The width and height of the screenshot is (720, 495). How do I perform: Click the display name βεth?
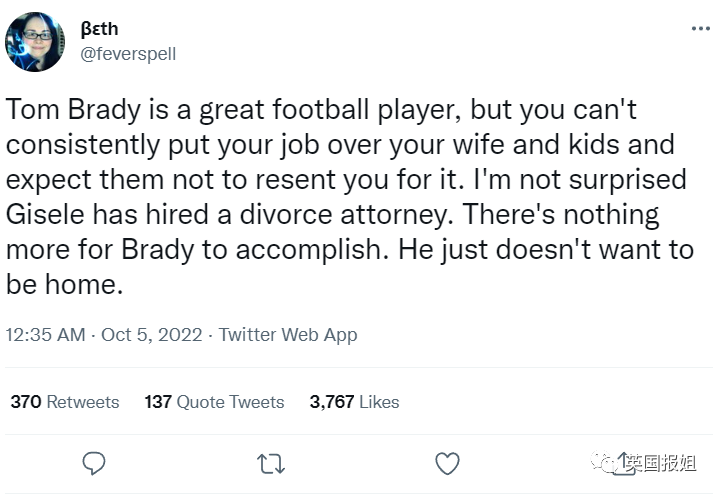pyautogui.click(x=99, y=28)
